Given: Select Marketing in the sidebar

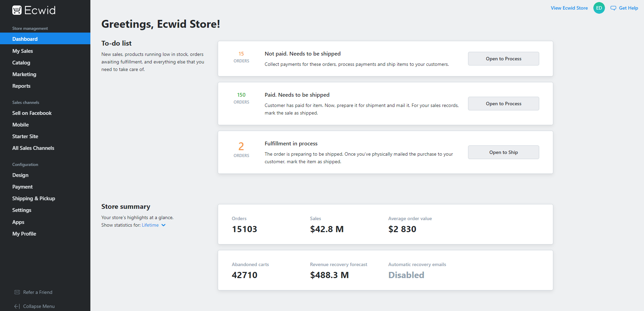Looking at the screenshot, I should pos(24,74).
